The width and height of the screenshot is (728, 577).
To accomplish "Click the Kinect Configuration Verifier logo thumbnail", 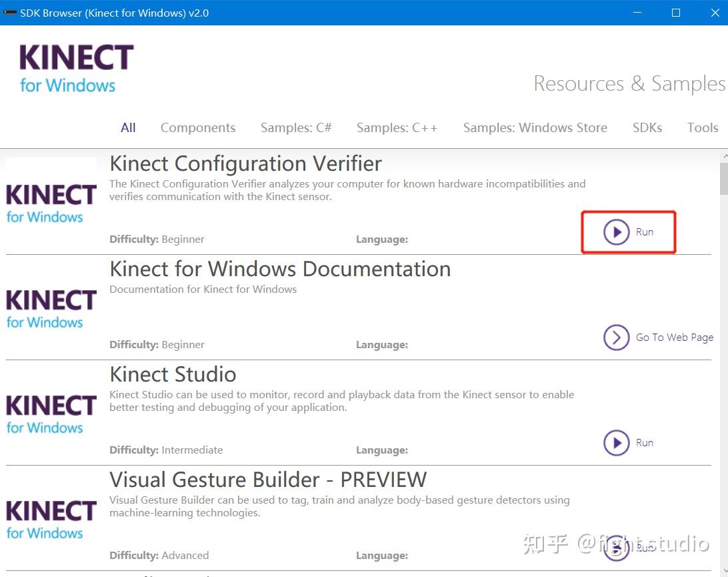I will tap(51, 203).
